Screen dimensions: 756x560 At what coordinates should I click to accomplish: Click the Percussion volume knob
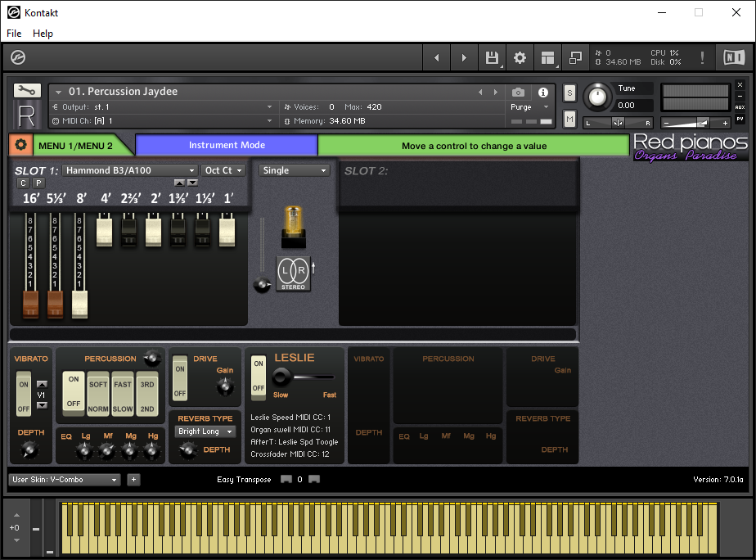153,358
